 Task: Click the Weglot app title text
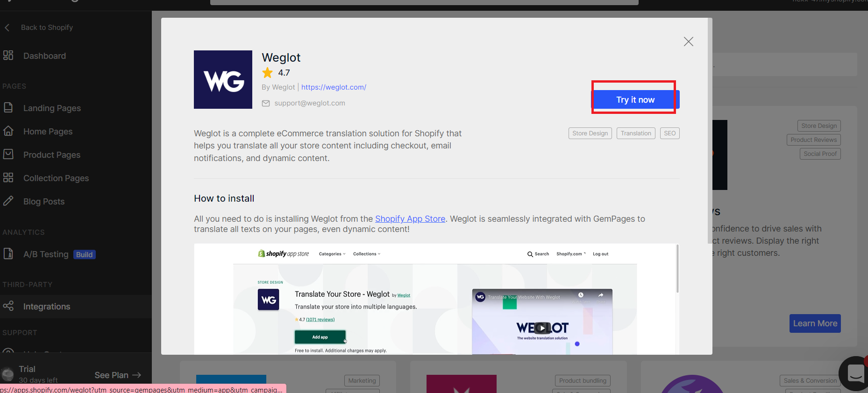pos(281,57)
